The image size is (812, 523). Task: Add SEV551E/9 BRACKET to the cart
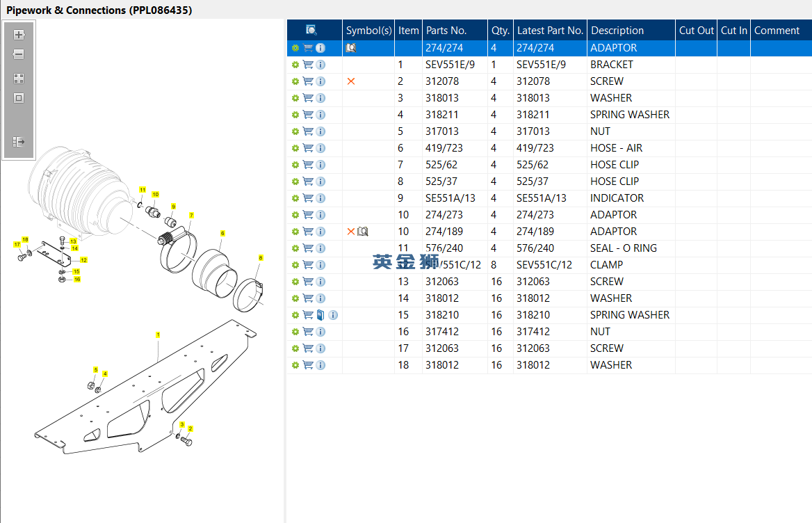click(x=308, y=65)
